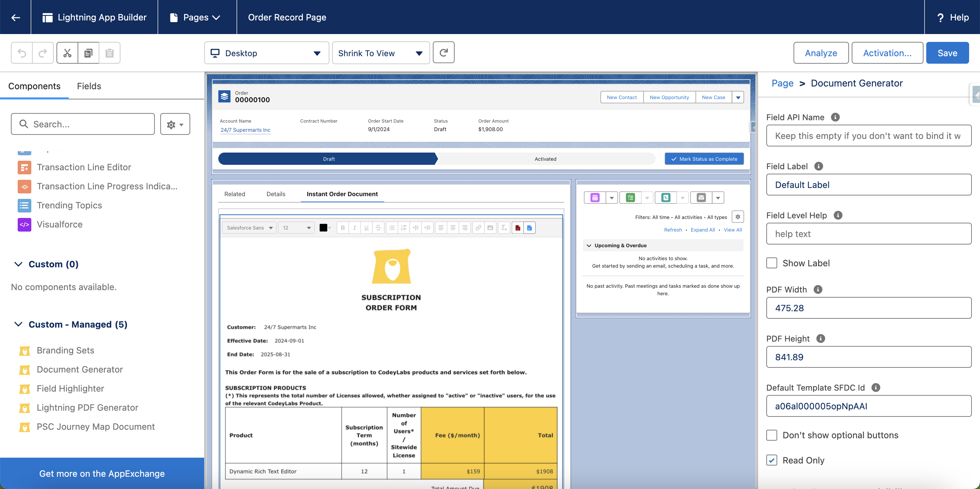Click the red PDF export icon

coord(518,228)
